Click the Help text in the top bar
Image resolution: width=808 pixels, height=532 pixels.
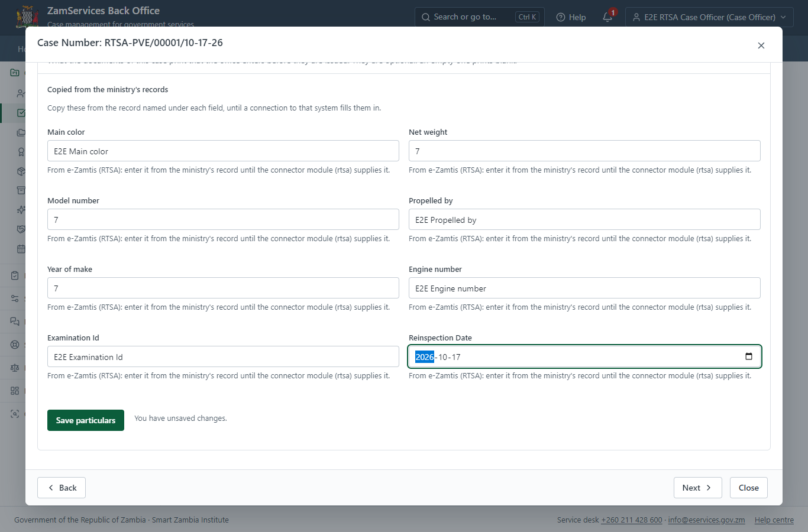pyautogui.click(x=577, y=17)
